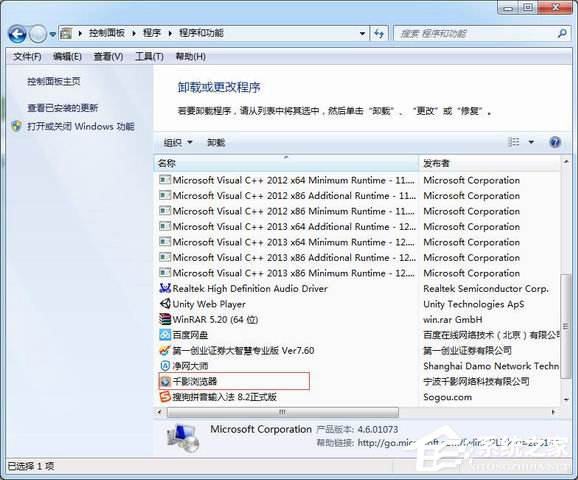Click publisher Realtek Semiconductor Corp.
The width and height of the screenshot is (578, 480).
[486, 289]
